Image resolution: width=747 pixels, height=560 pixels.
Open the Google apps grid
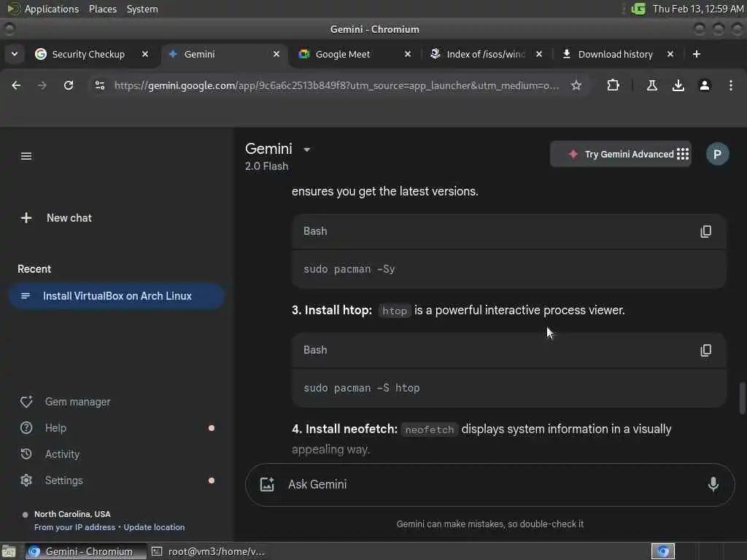pyautogui.click(x=683, y=154)
